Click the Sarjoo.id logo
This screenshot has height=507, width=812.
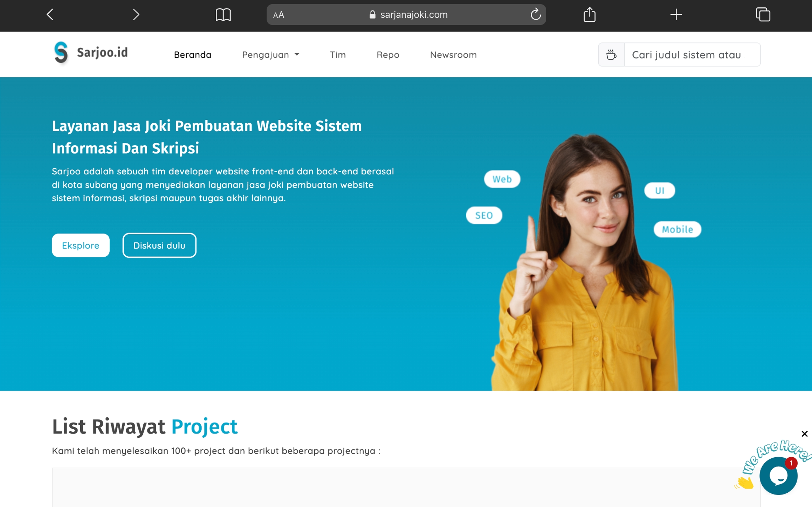[x=91, y=53]
